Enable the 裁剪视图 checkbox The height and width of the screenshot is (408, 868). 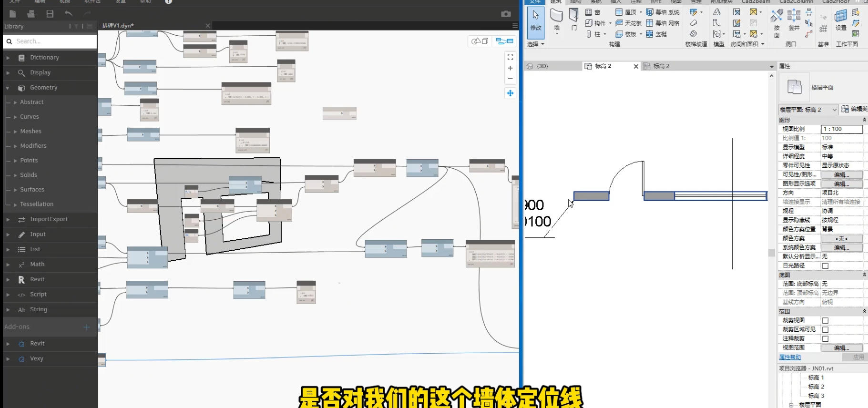tap(825, 321)
